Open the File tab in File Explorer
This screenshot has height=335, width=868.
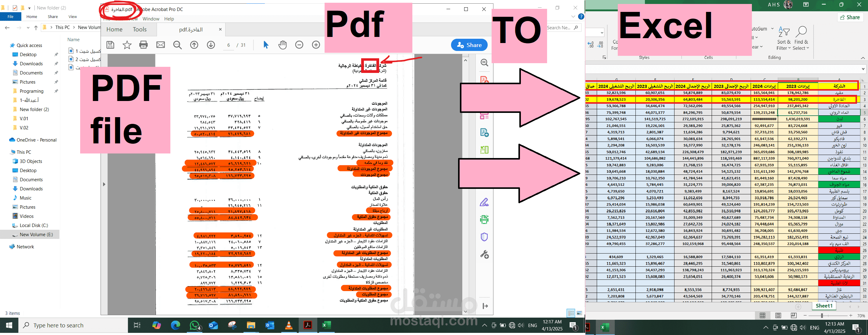pos(10,16)
